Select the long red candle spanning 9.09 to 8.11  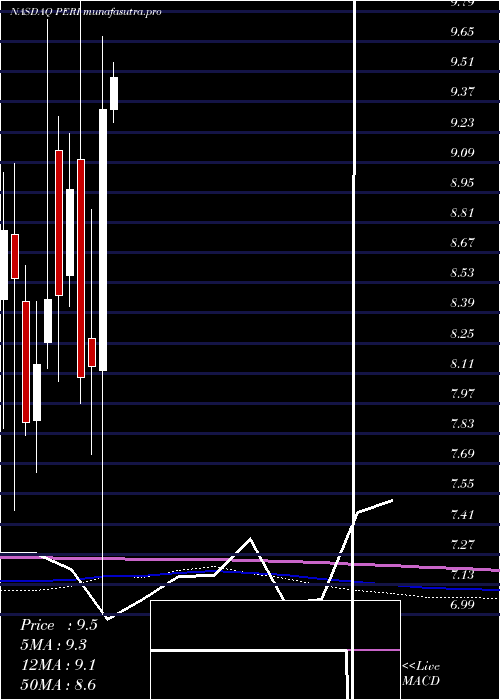(x=81, y=268)
